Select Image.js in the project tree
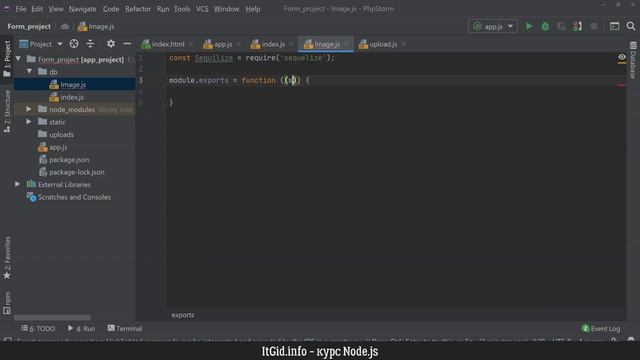 click(74, 84)
